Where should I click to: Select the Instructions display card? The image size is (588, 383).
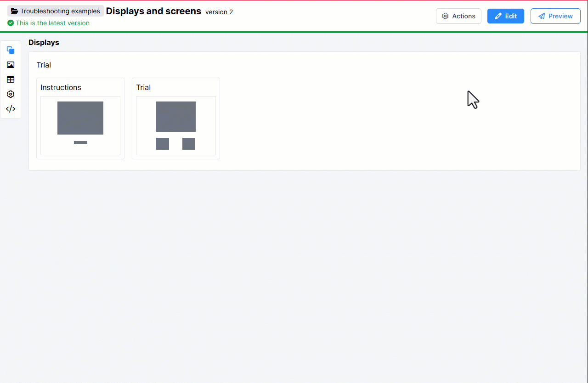point(80,118)
